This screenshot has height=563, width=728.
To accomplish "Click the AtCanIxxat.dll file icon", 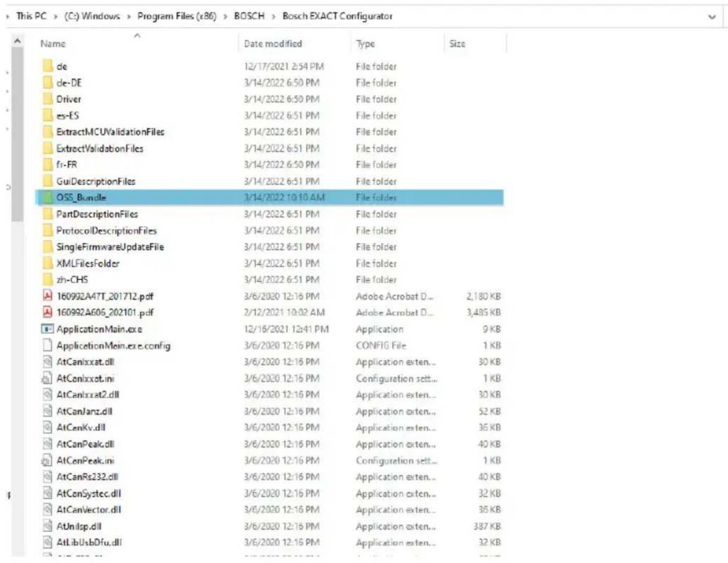I will pos(48,362).
